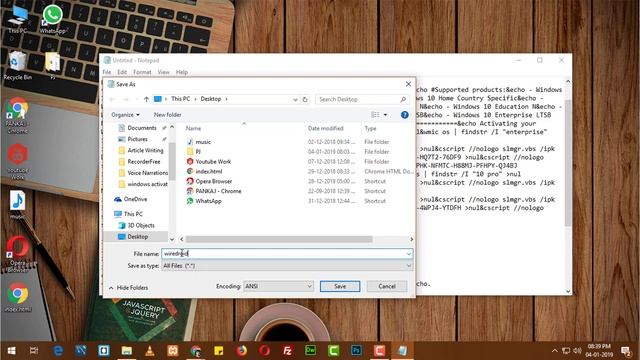Expand the File name history dropdown

click(x=409, y=254)
